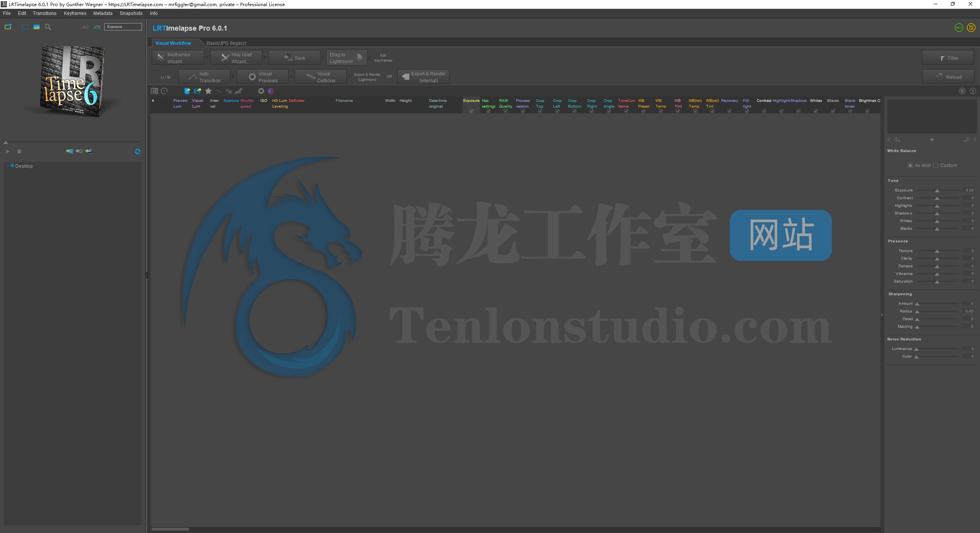Open the Snapshots menu
The height and width of the screenshot is (533, 980).
tap(131, 13)
